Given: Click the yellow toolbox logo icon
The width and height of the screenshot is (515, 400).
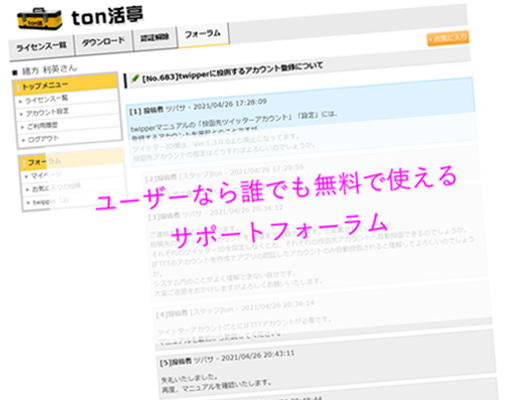Looking at the screenshot, I should tap(40, 20).
